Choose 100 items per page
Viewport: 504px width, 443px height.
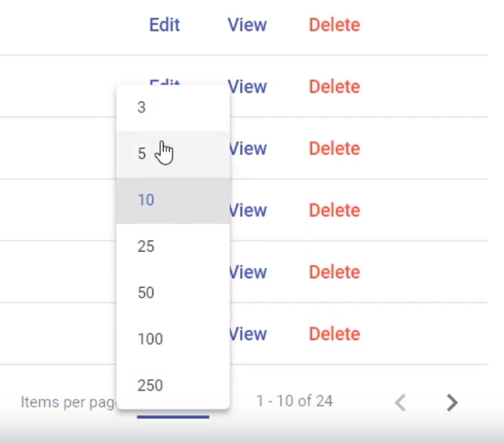(x=173, y=339)
